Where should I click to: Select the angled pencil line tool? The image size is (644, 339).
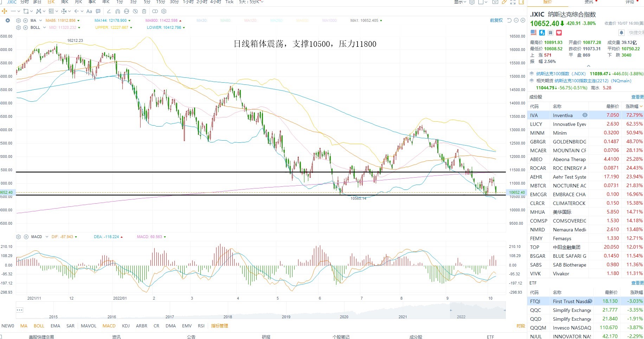point(109,11)
